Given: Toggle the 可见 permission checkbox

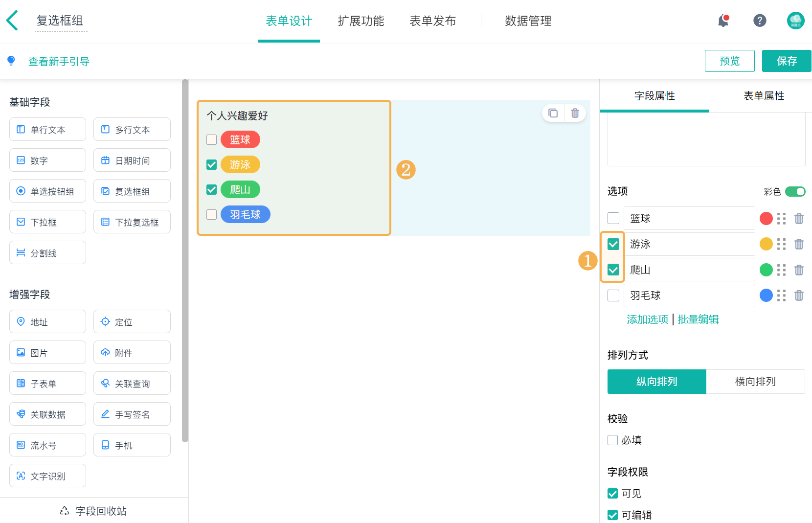Looking at the screenshot, I should point(612,493).
